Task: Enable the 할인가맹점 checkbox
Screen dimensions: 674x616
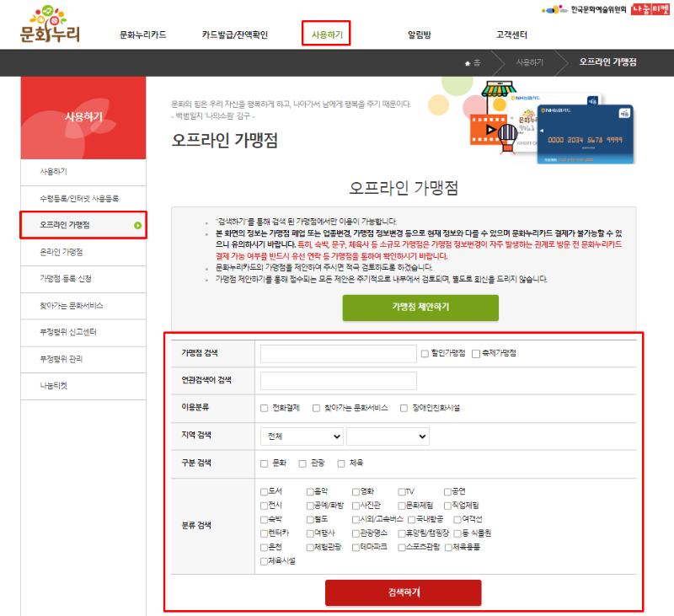Action: [425, 352]
